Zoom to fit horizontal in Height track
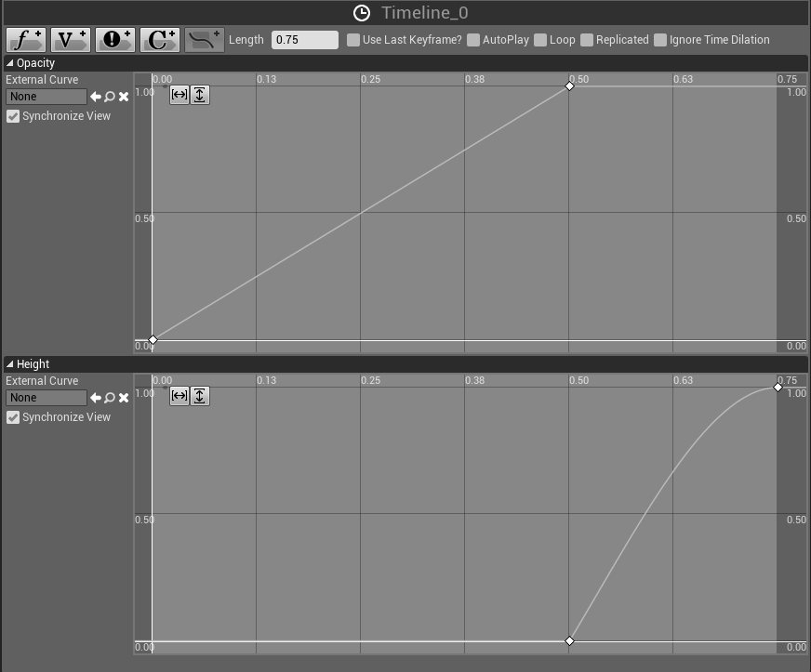This screenshot has height=672, width=811. point(179,396)
